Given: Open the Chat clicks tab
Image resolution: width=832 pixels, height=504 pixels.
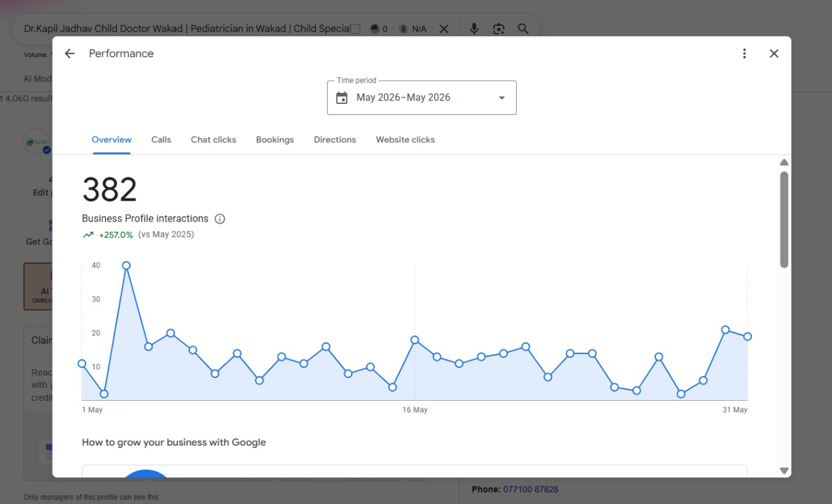Looking at the screenshot, I should pos(214,140).
